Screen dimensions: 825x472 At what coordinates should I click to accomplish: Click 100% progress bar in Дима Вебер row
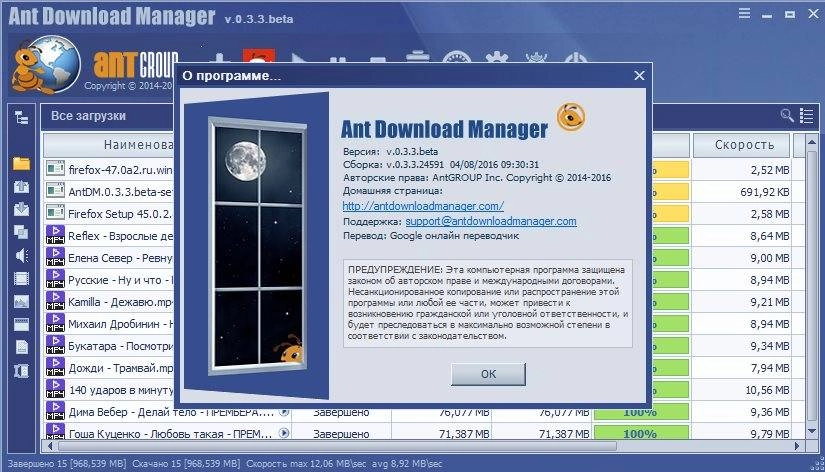tap(641, 412)
